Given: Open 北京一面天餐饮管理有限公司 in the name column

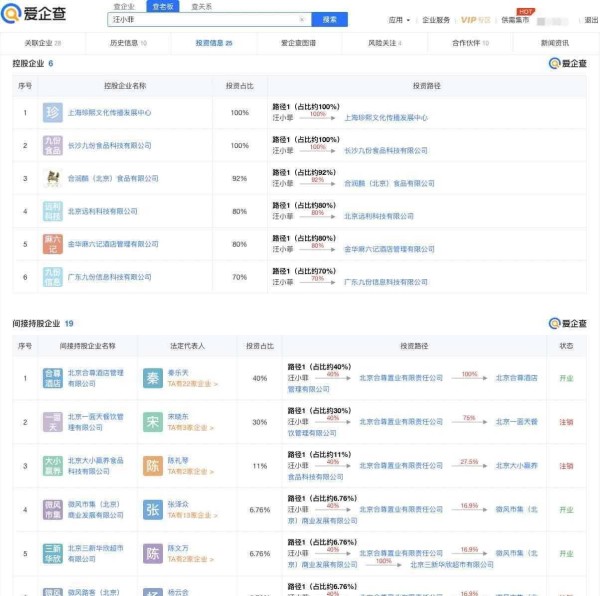Looking at the screenshot, I should pos(96,422).
